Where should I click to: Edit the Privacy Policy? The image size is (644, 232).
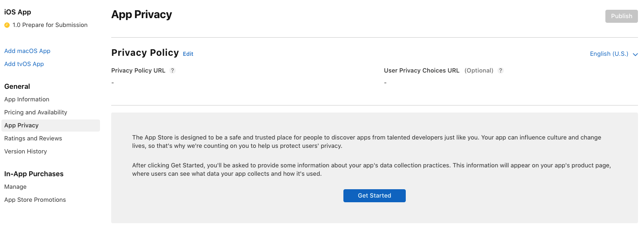click(x=188, y=54)
